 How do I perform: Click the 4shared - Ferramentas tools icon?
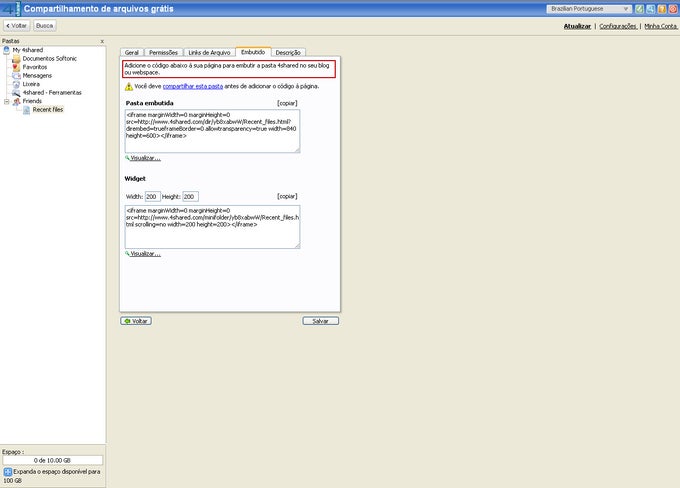click(16, 93)
